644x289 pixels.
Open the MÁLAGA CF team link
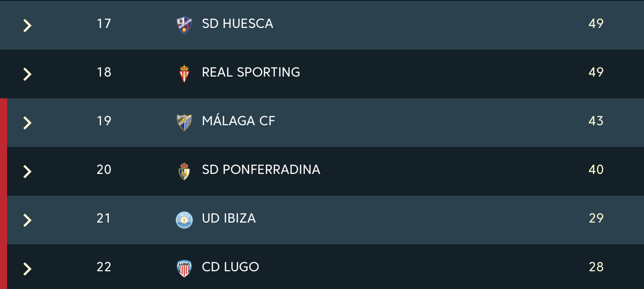point(238,121)
